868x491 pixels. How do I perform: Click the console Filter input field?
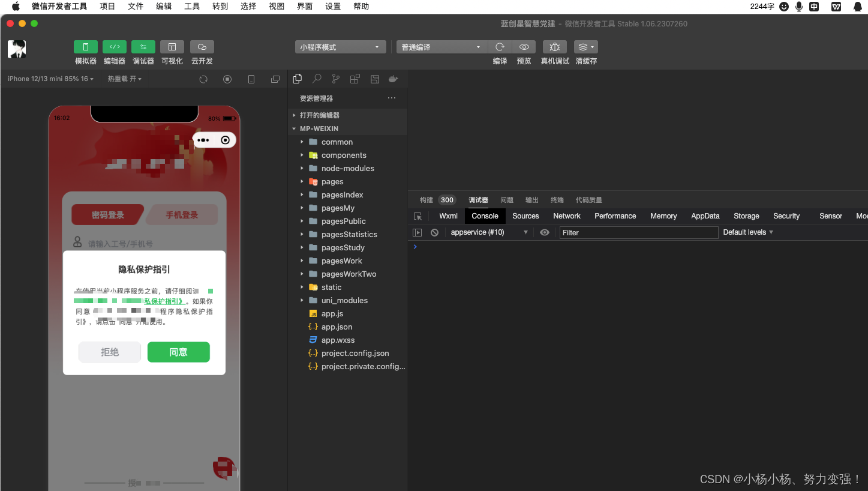[x=639, y=232]
